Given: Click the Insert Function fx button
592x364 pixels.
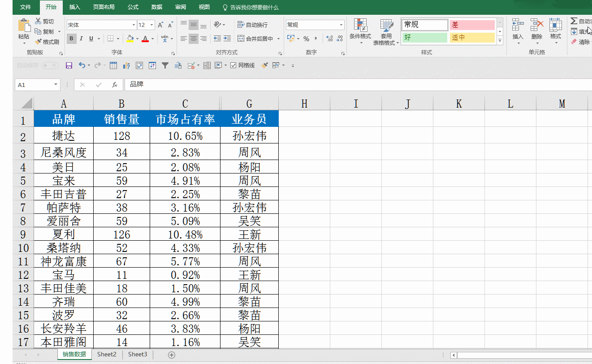Looking at the screenshot, I should coord(115,85).
